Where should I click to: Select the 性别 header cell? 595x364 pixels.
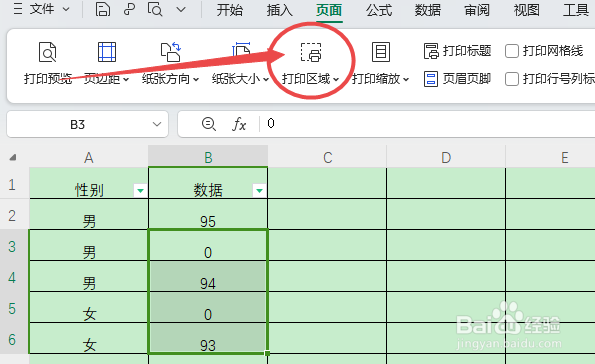[89, 183]
